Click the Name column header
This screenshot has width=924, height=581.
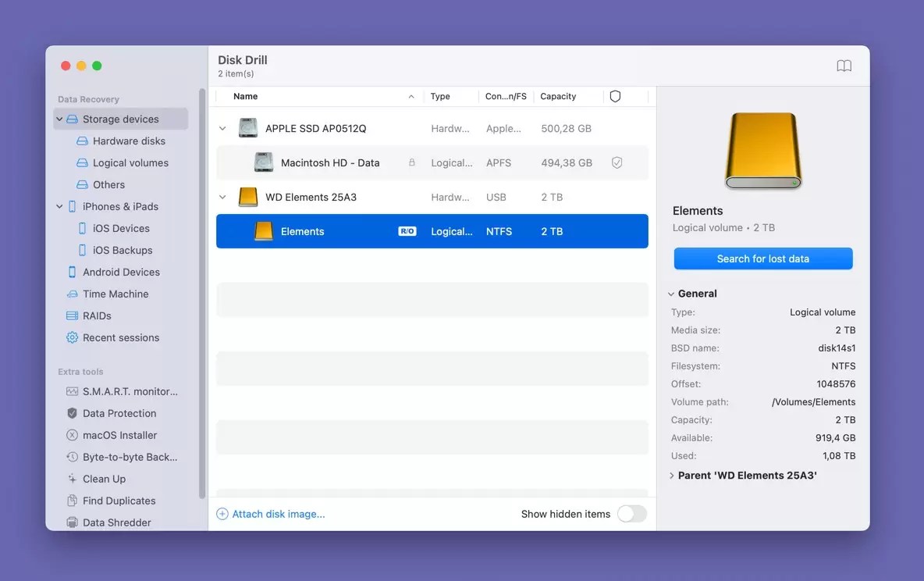245,96
